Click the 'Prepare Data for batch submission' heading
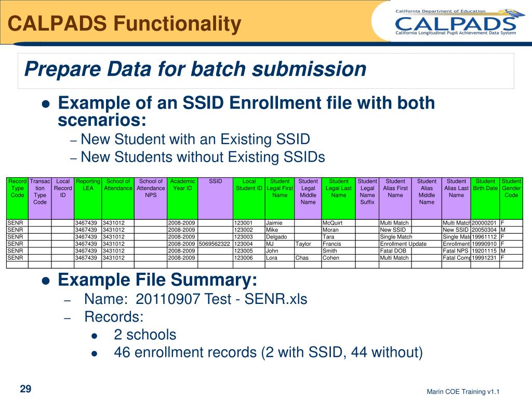 (195, 69)
